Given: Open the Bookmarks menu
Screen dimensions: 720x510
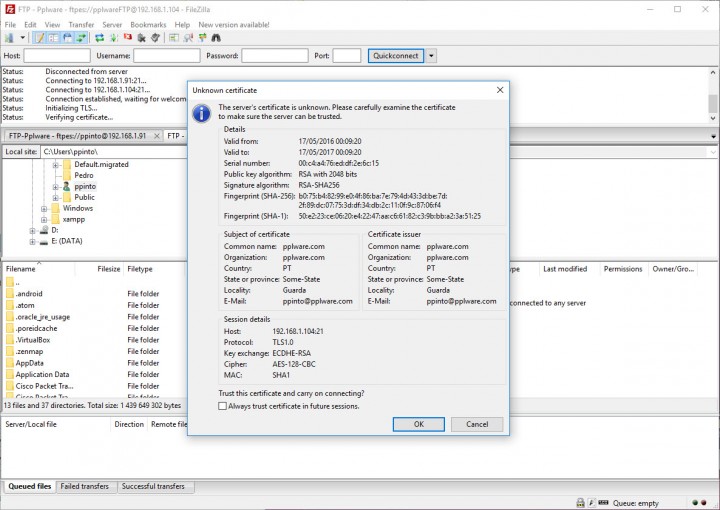Looking at the screenshot, I should (148, 24).
